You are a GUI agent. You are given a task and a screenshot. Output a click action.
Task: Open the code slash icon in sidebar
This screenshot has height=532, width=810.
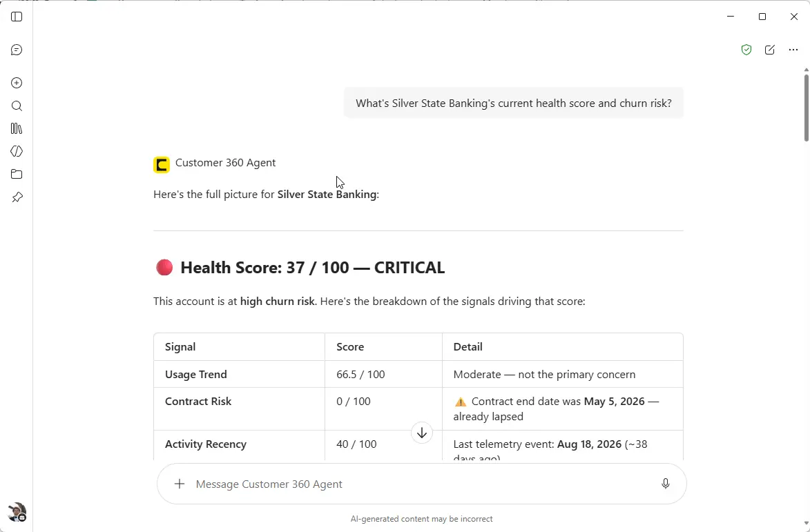coord(17,151)
